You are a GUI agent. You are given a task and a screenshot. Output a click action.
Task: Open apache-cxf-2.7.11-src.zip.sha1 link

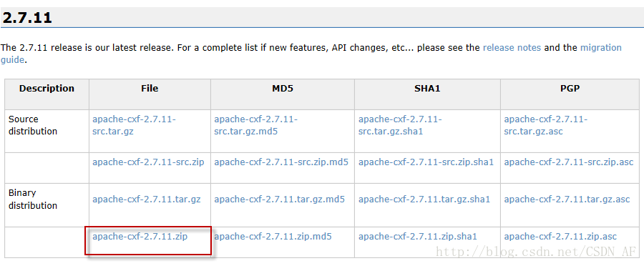[426, 162]
